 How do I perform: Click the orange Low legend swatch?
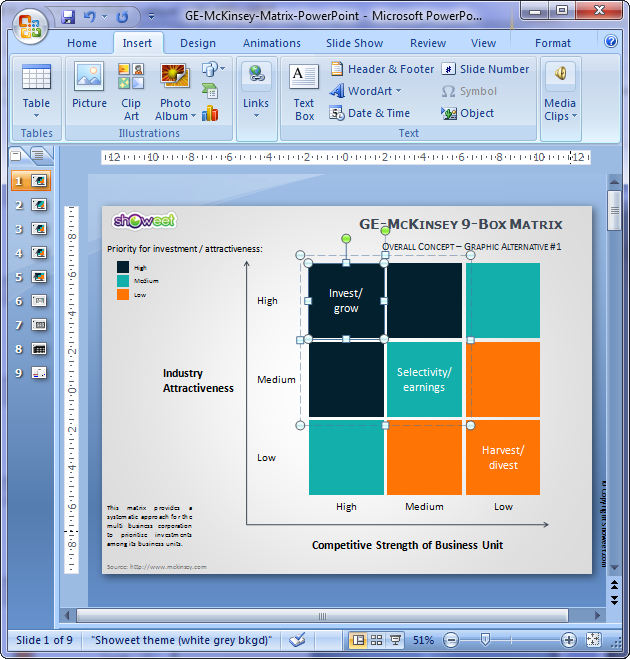123,295
